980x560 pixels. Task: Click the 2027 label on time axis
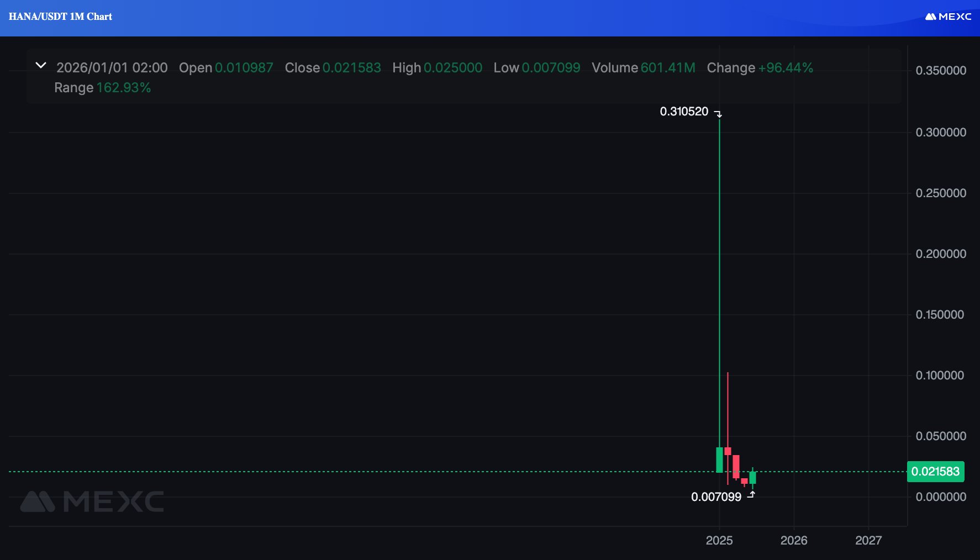coord(868,540)
